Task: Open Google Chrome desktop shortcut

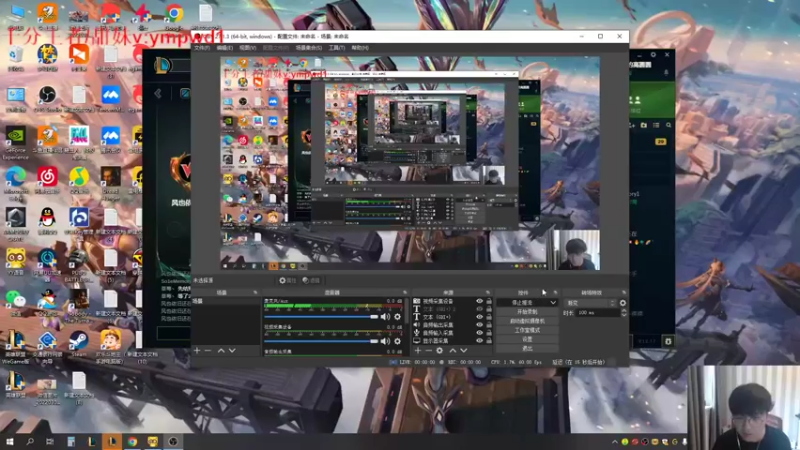Action: tap(174, 17)
